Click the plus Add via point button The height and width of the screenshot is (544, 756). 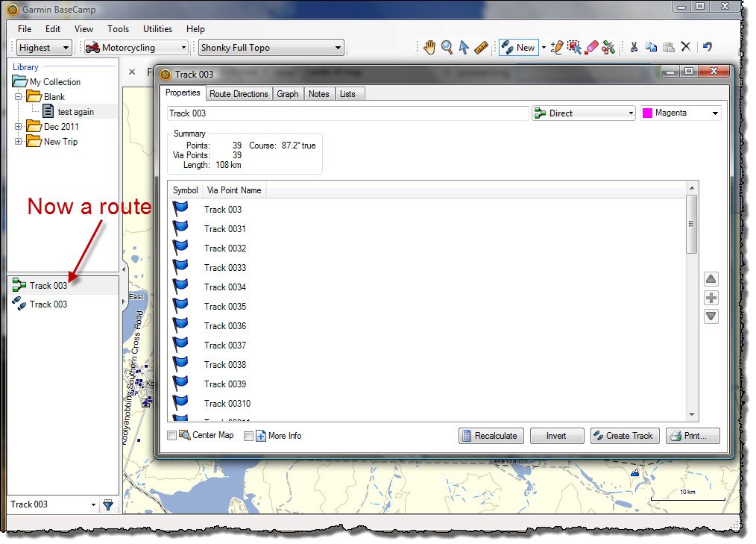(711, 298)
